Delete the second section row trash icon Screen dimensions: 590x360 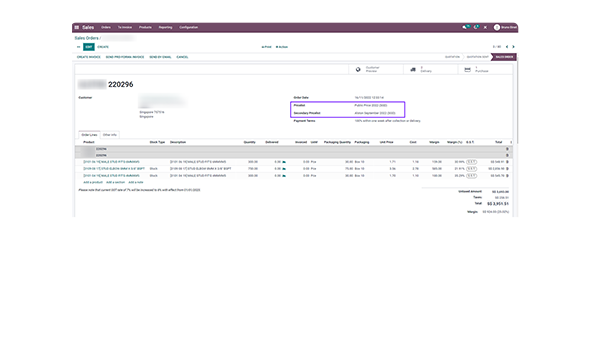507,155
